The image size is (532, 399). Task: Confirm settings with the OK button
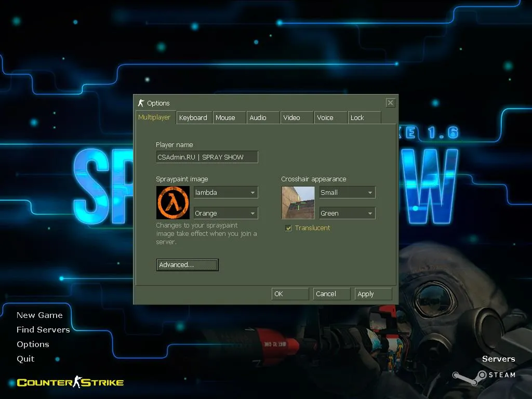290,294
